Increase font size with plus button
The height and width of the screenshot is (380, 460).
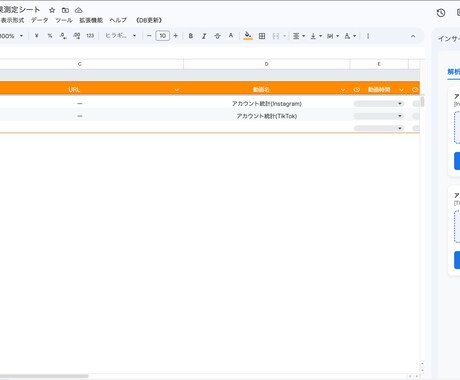[x=176, y=36]
